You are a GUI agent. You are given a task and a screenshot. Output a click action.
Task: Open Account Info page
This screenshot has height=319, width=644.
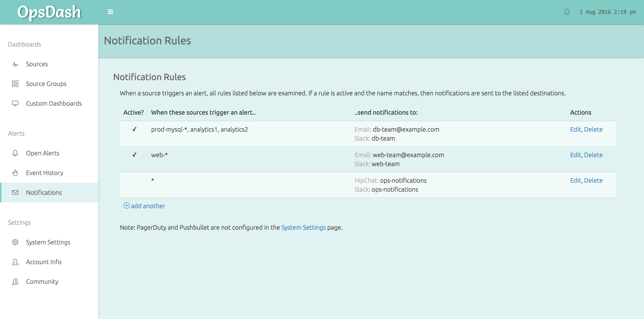click(x=49, y=262)
